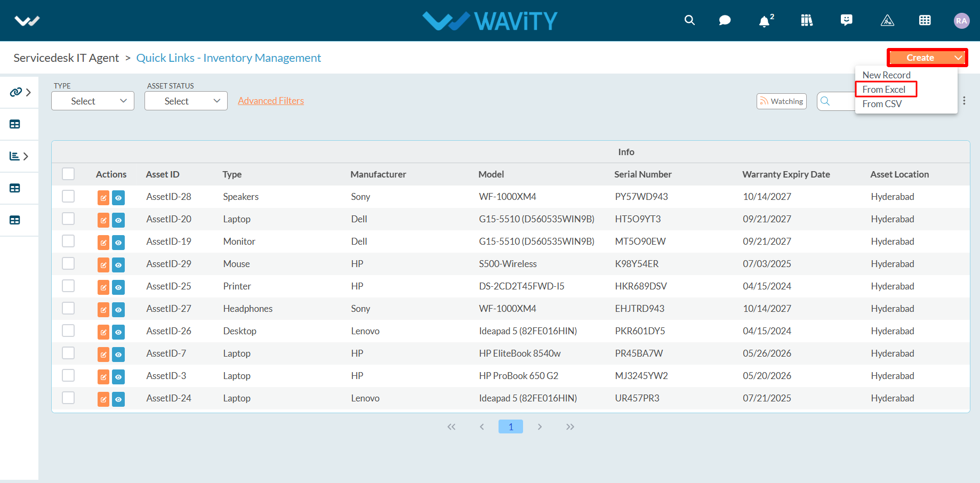
Task: Check the AssetID-27 row checkbox
Action: click(68, 308)
